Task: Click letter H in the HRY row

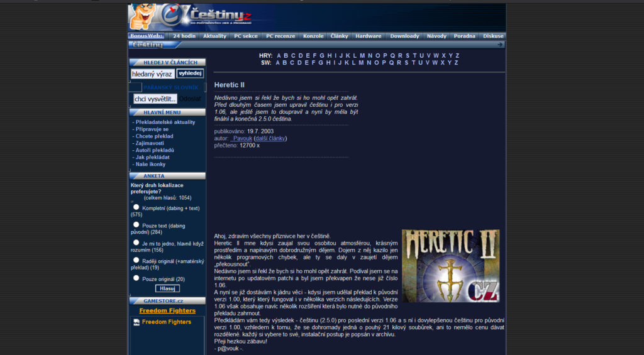Action: 330,56
